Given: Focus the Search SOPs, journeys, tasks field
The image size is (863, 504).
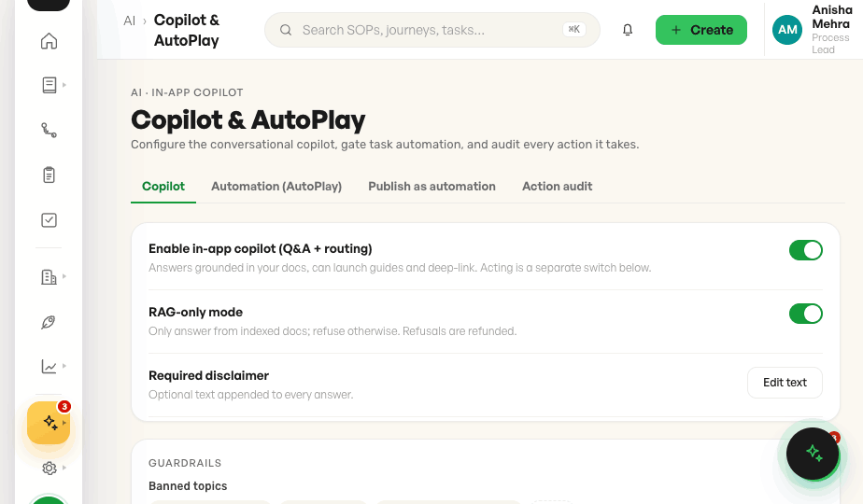Looking at the screenshot, I should coord(432,30).
